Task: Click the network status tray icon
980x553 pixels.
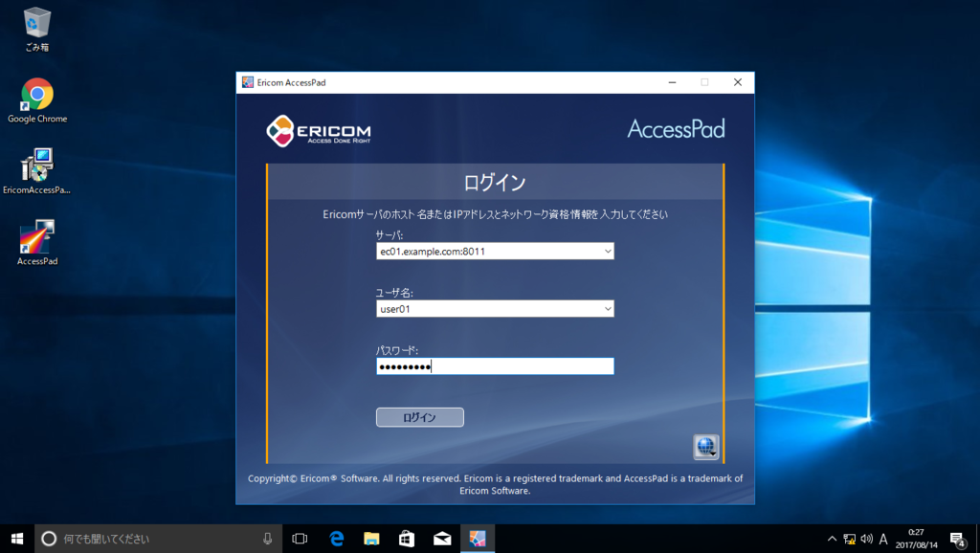Action: [x=850, y=539]
